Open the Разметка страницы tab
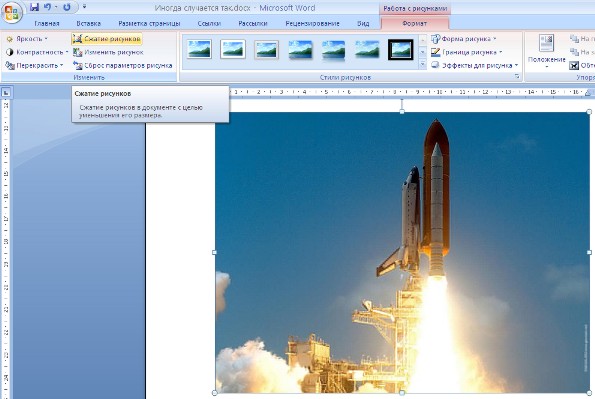Image resolution: width=595 pixels, height=399 pixels. tap(149, 24)
